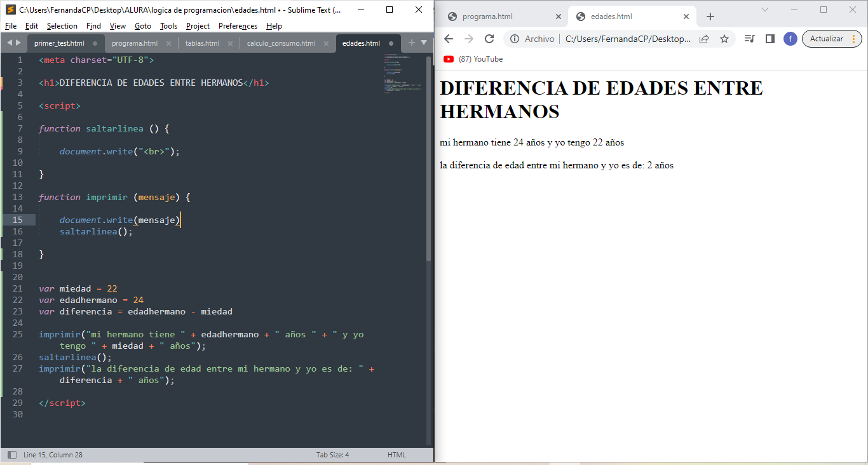Screen dimensions: 868x465
Task: Reload the page in Chrome
Action: pyautogui.click(x=489, y=39)
